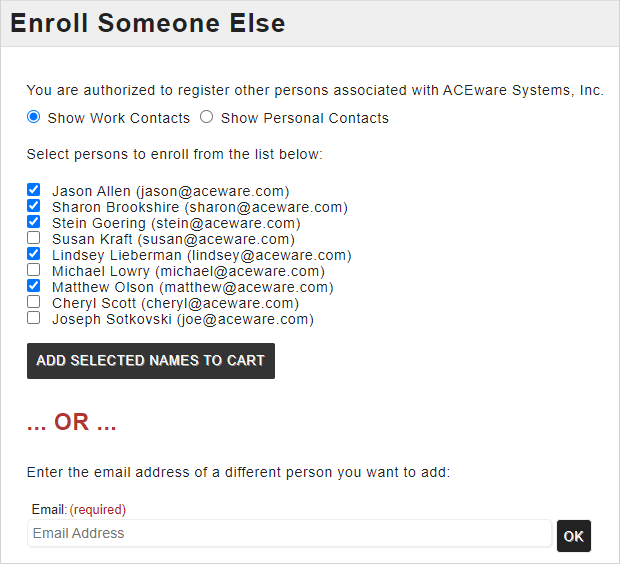Check the Michael Lowry checkbox
The width and height of the screenshot is (620, 564).
pos(34,270)
